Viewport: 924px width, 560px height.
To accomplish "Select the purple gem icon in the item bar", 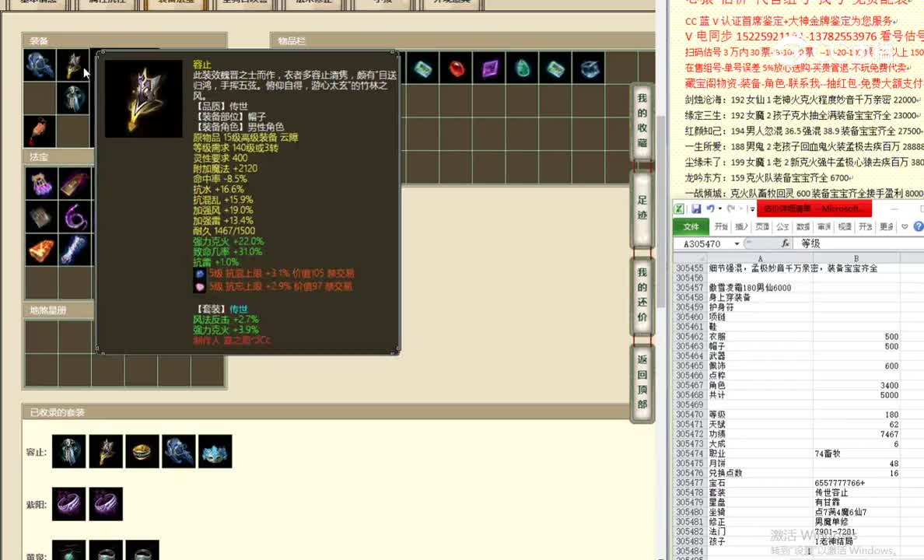I will [490, 68].
